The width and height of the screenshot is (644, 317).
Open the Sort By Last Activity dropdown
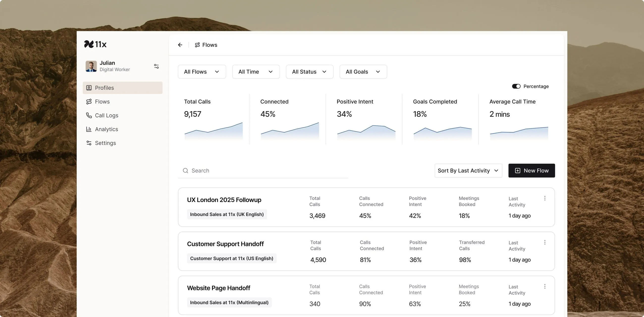[468, 170]
